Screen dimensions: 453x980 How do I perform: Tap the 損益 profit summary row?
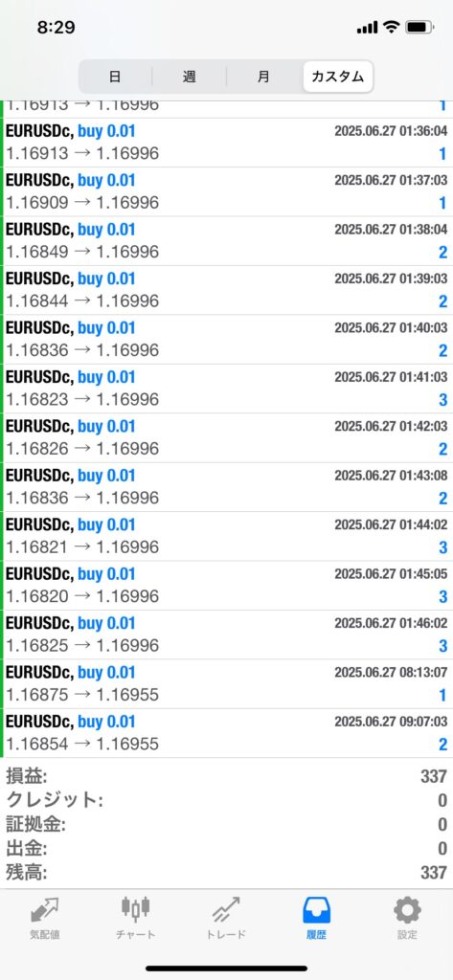[x=226, y=776]
